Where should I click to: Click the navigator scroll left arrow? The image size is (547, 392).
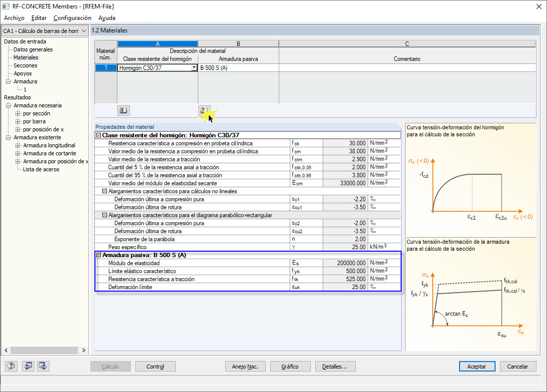tap(6, 350)
